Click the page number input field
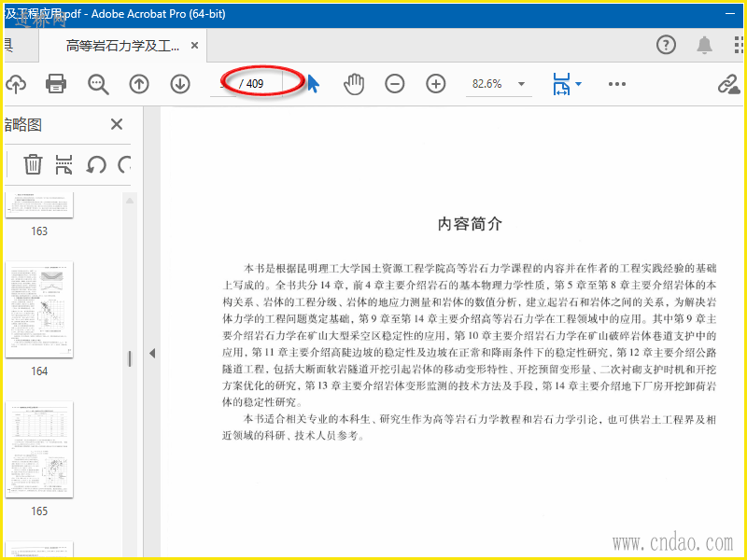Image resolution: width=747 pixels, height=560 pixels. pos(223,84)
